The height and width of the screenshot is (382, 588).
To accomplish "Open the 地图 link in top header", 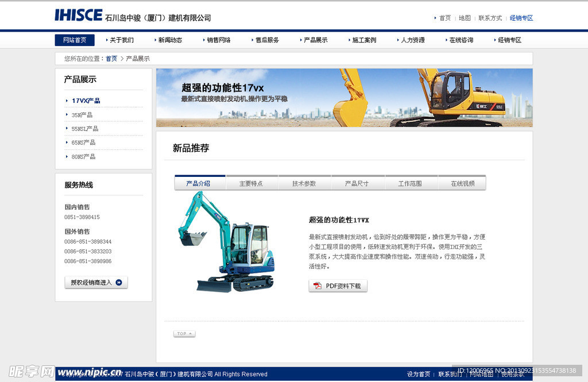I will 465,18.
